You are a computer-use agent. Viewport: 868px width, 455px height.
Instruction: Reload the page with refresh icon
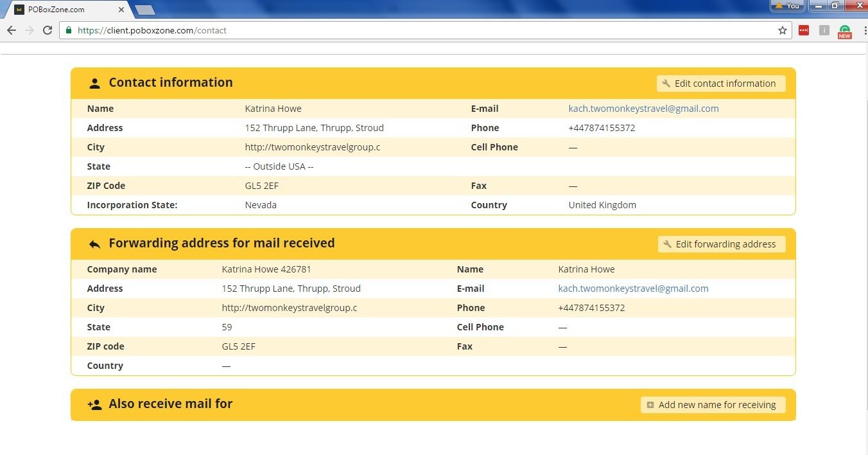coord(48,30)
